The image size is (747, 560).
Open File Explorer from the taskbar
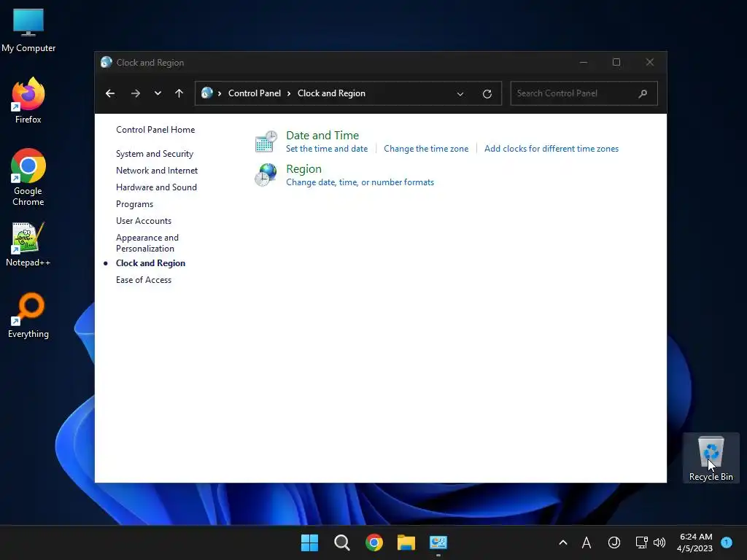[406, 542]
